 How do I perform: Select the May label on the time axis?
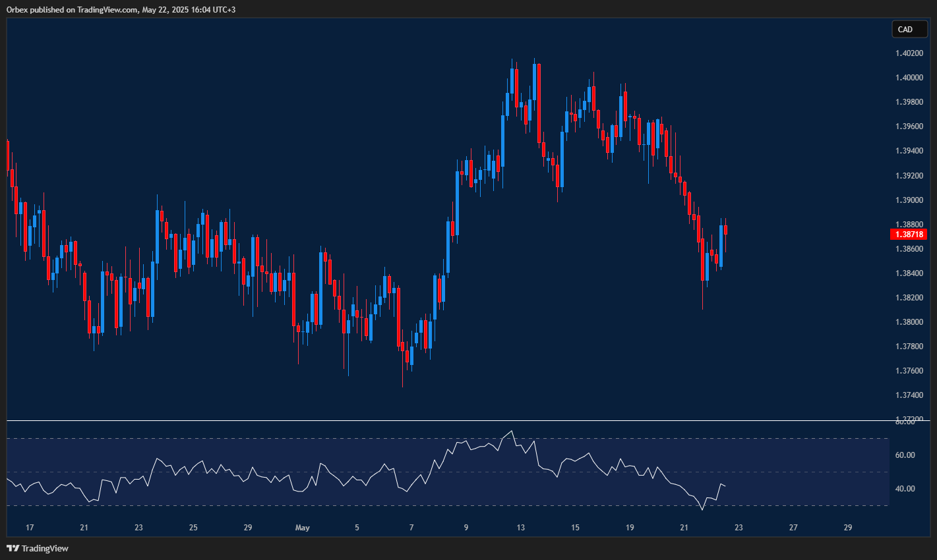(302, 528)
